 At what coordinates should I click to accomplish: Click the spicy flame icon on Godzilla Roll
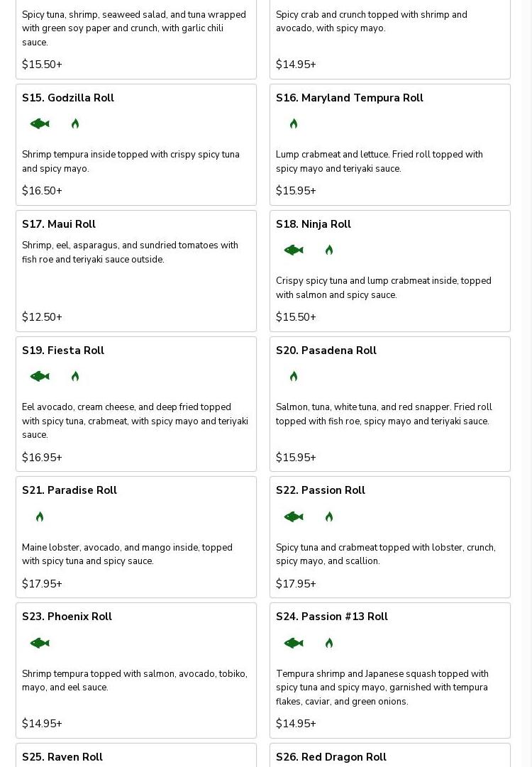tap(75, 124)
